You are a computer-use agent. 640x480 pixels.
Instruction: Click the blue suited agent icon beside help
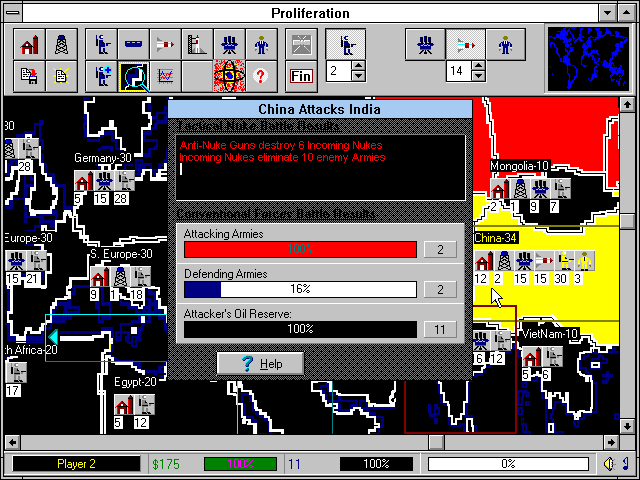(x=261, y=44)
